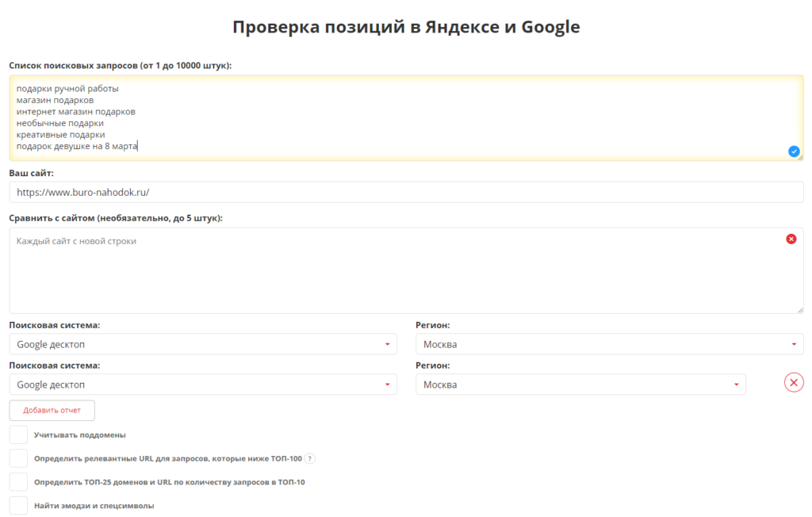Toggle relevant URL detection below ТОП-100 checkbox

click(18, 458)
